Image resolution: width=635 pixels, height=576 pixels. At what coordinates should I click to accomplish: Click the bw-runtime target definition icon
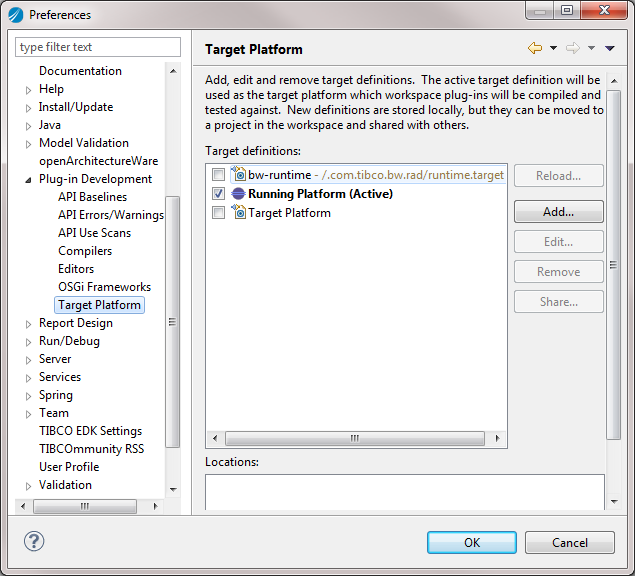pyautogui.click(x=238, y=174)
